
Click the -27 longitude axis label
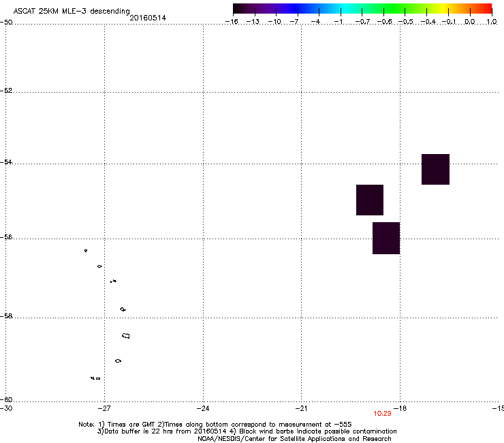(104, 408)
